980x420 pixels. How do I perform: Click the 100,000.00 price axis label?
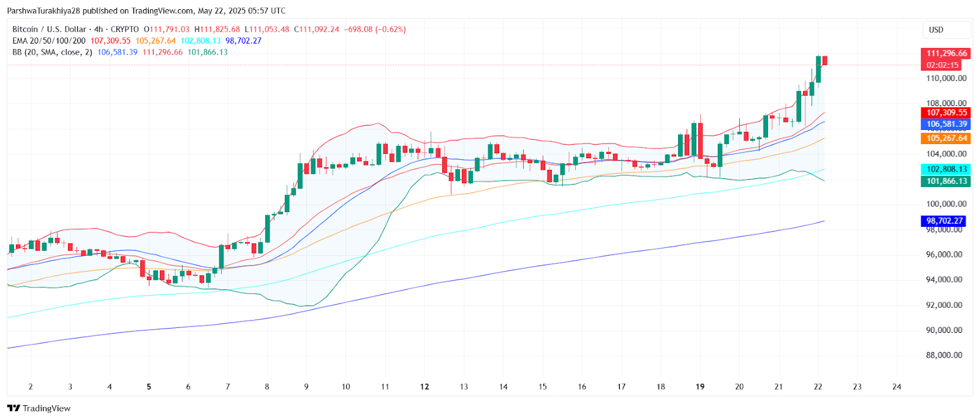coord(946,204)
